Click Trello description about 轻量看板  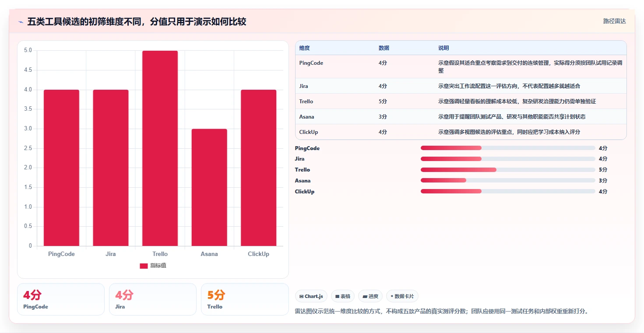click(517, 102)
